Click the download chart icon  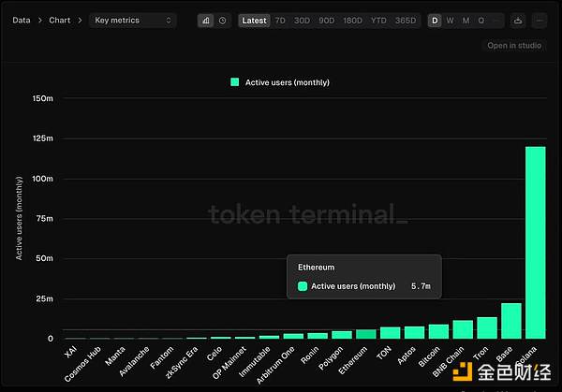(518, 20)
